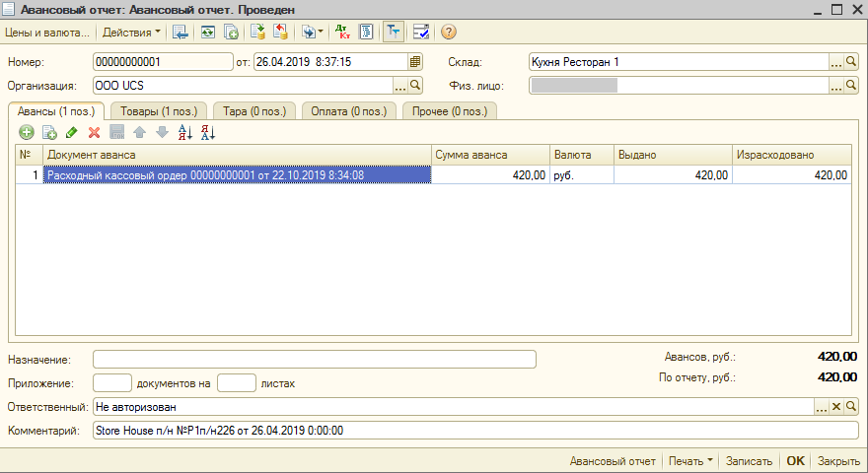Toggle the document structure tree icon
This screenshot has height=473, width=868.
[x=393, y=33]
